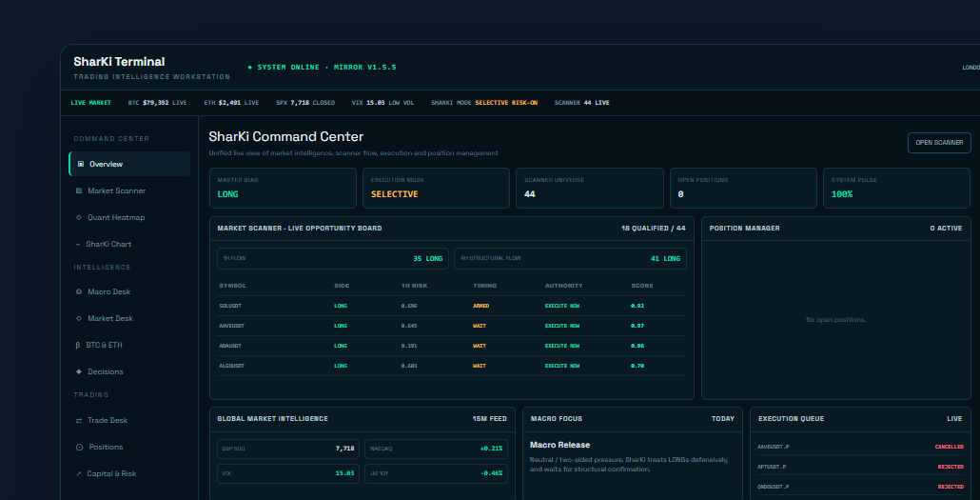980x500 pixels.
Task: Click the Scanner 44 LIVE ticker entry
Action: pyautogui.click(x=582, y=103)
